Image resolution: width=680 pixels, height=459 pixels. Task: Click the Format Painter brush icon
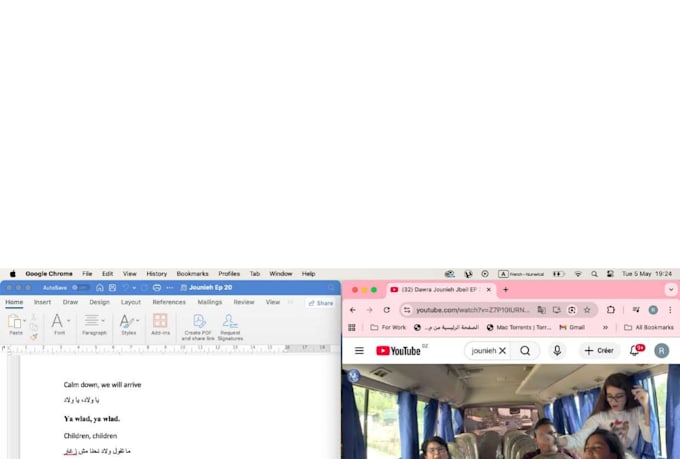(34, 337)
